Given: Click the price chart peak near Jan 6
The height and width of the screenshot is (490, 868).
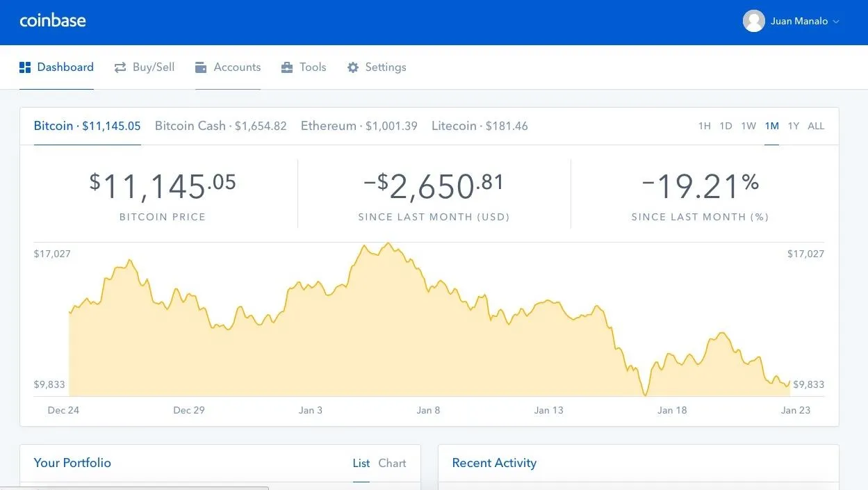Looking at the screenshot, I should point(388,245).
